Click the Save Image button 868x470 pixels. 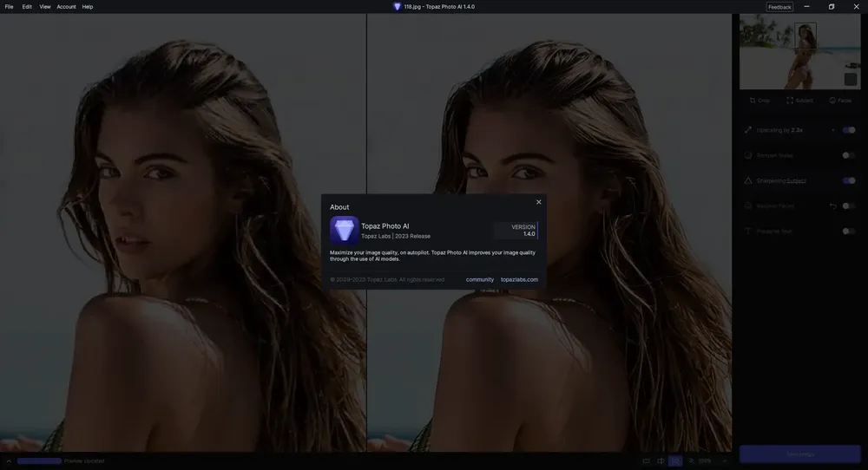click(800, 454)
